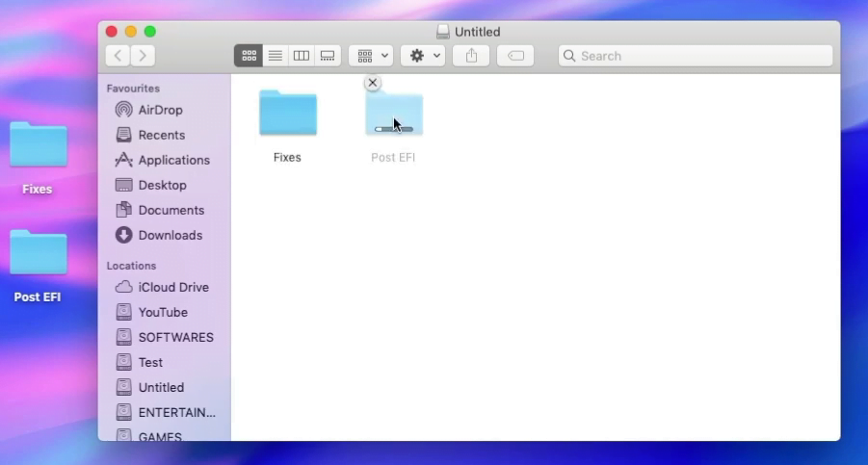Open the YouTube drive in sidebar
Image resolution: width=868 pixels, height=465 pixels.
coord(164,312)
